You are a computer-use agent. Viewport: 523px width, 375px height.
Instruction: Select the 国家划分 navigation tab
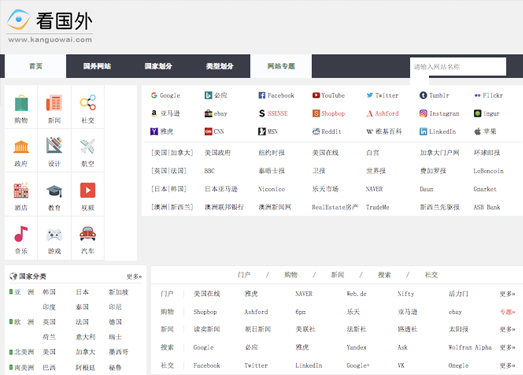tap(158, 66)
